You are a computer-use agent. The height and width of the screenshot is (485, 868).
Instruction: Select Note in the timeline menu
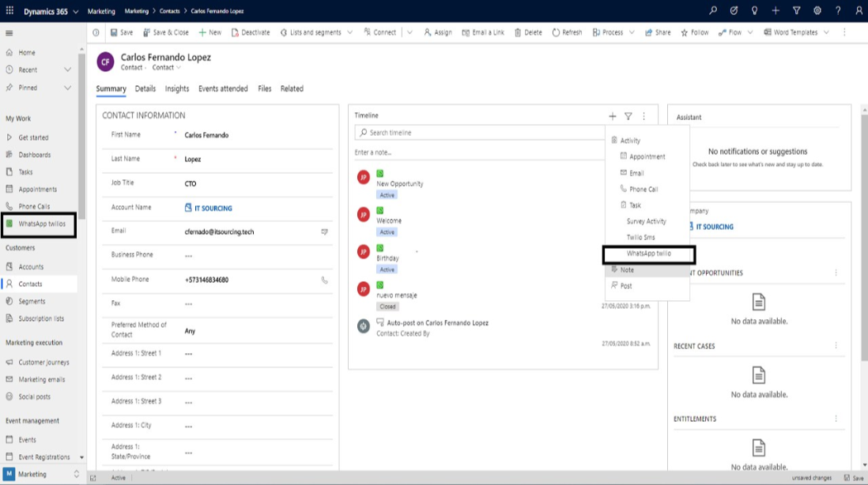click(647, 270)
